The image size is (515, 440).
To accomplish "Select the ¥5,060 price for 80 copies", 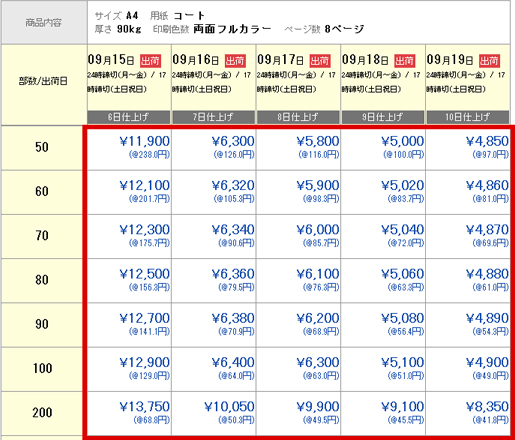I will 403,274.
